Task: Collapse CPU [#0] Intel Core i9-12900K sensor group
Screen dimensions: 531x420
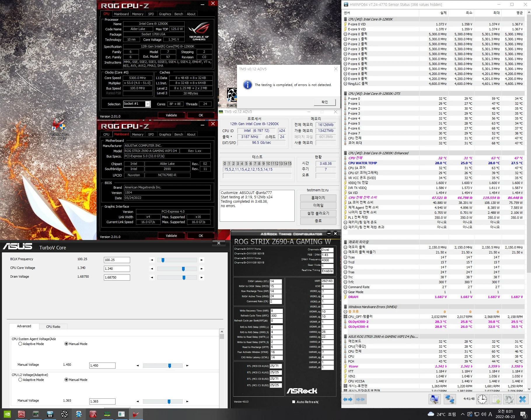Action: click(x=345, y=19)
